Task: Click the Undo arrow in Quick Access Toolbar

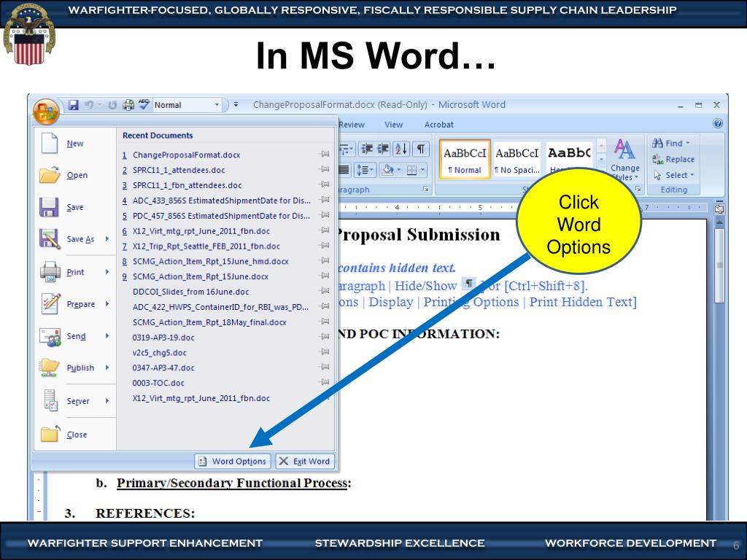Action: pos(88,105)
